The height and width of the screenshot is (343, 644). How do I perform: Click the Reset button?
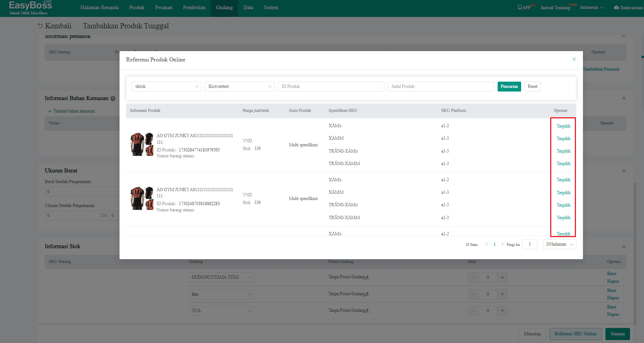pos(533,86)
